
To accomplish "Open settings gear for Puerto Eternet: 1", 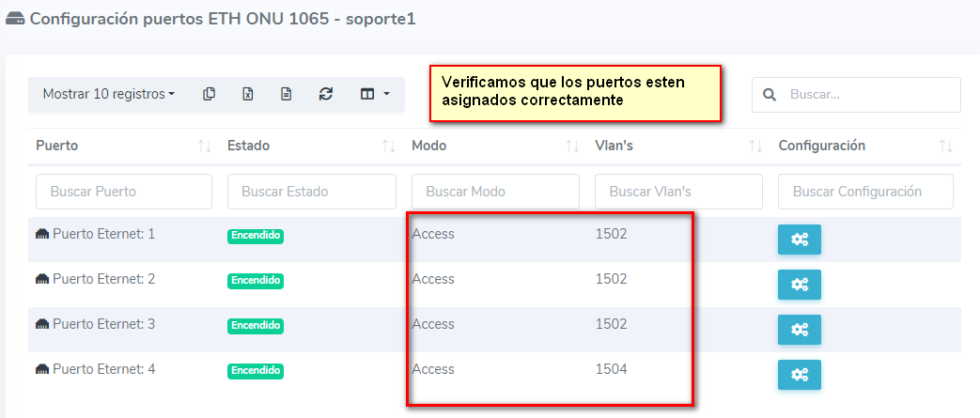I will click(x=799, y=240).
